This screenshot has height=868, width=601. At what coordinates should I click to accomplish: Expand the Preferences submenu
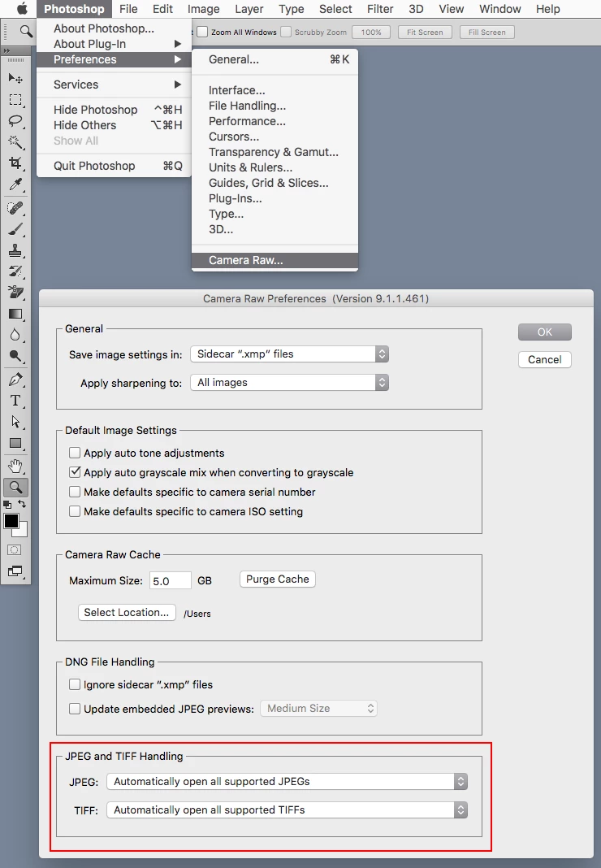click(x=114, y=59)
